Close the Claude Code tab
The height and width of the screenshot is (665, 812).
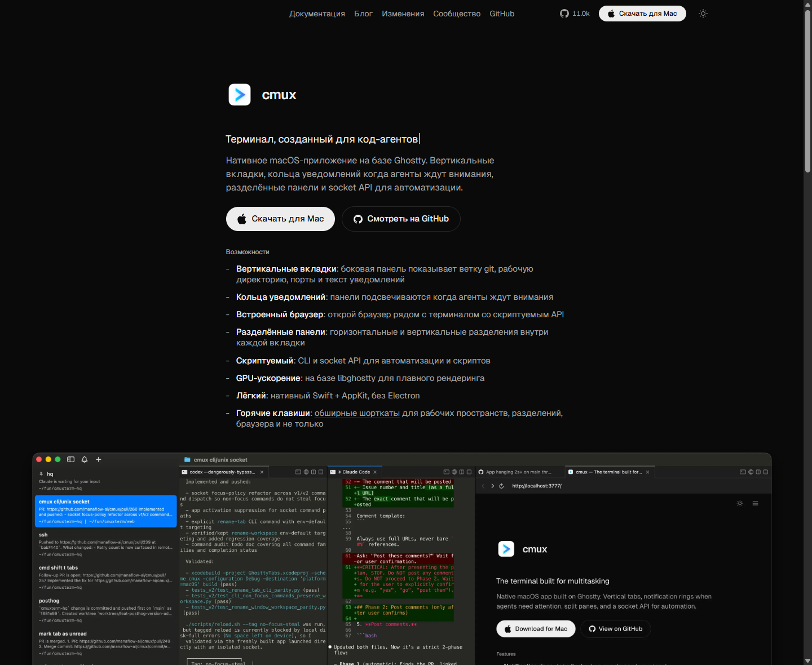pos(375,472)
